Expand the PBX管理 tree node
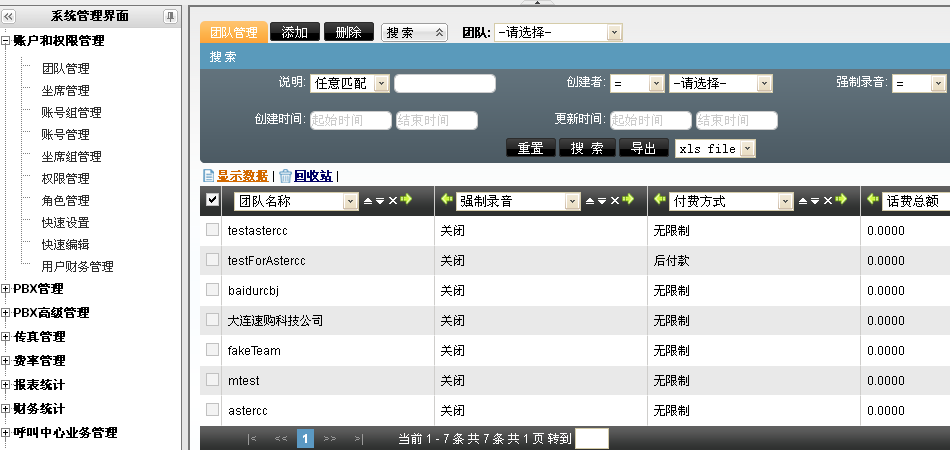 click(6, 289)
